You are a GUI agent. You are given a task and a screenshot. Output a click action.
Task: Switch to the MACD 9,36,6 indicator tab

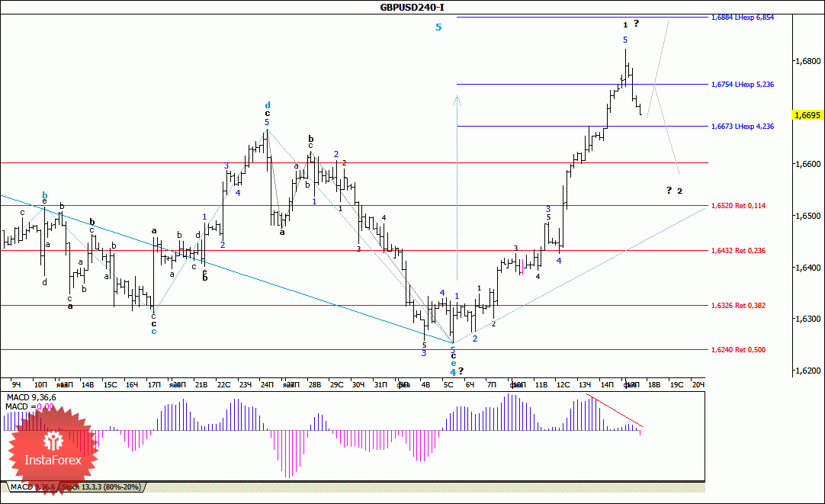tap(33, 487)
